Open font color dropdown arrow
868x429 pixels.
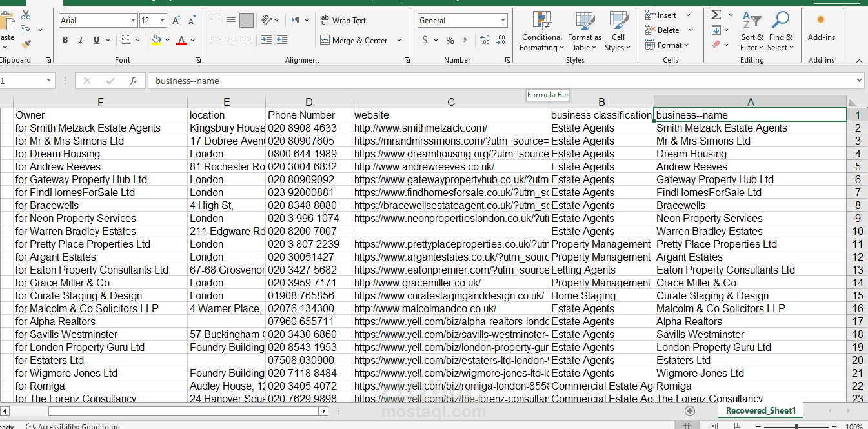(193, 40)
